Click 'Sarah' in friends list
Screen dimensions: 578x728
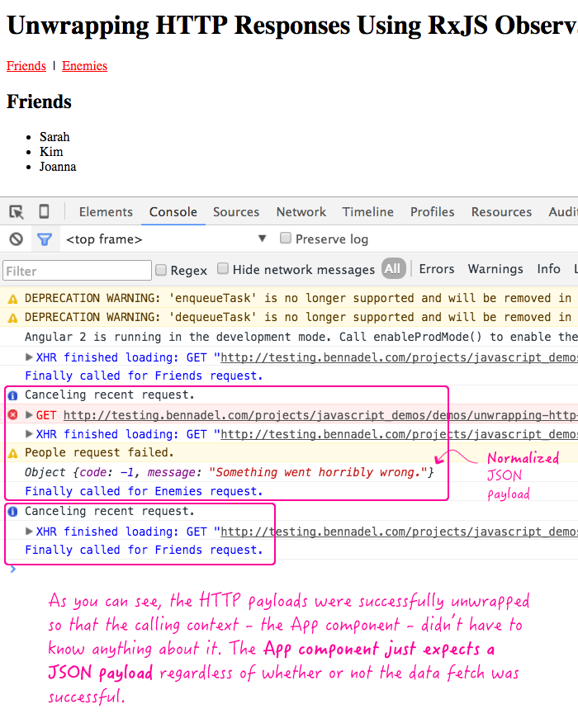(54, 137)
